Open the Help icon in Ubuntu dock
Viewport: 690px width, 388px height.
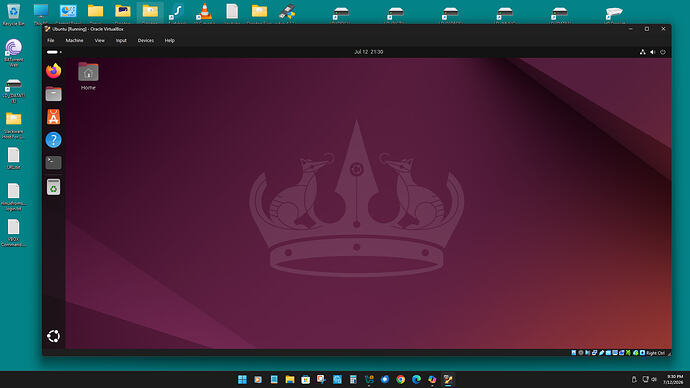coord(53,140)
